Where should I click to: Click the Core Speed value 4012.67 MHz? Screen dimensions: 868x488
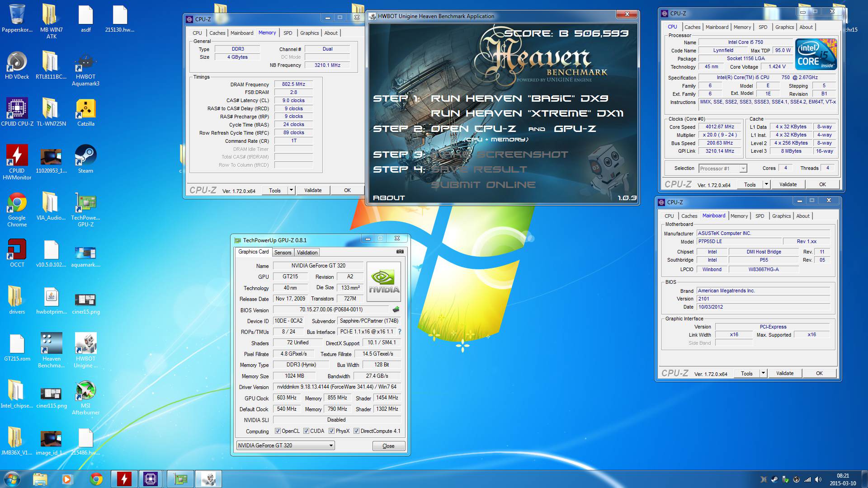(x=720, y=127)
